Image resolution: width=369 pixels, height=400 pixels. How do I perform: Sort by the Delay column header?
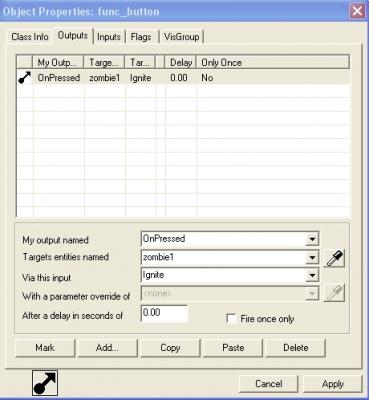click(180, 62)
